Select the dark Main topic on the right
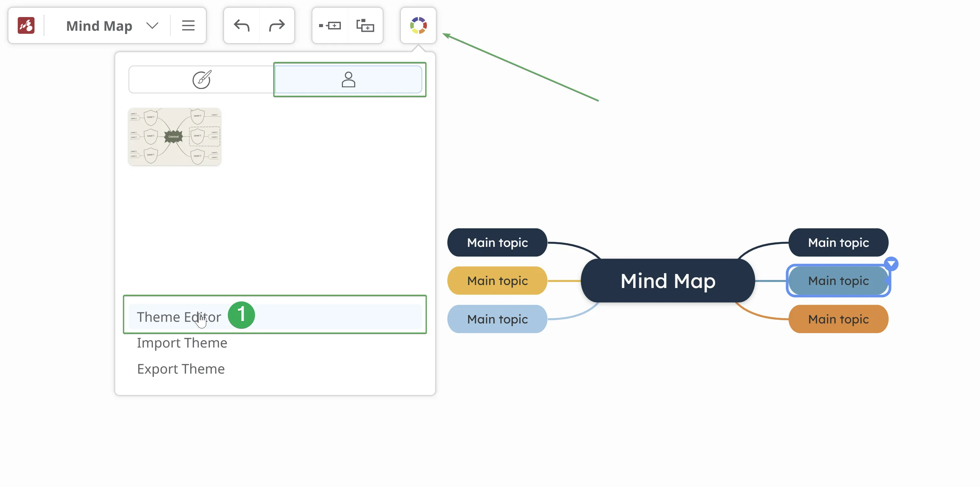The height and width of the screenshot is (487, 980). (838, 242)
